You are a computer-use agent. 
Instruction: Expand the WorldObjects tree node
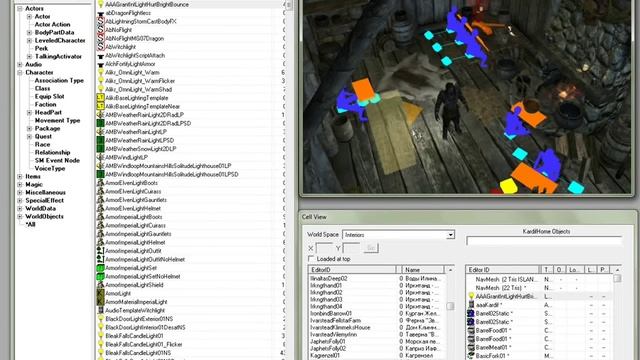pos(20,216)
